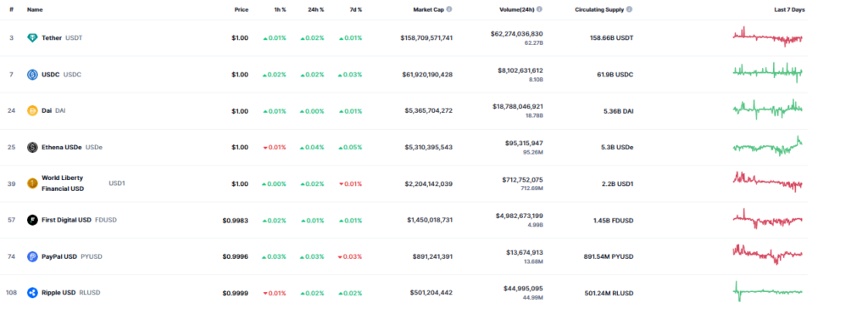868x309 pixels.
Task: Open the USDC name link
Action: (x=51, y=75)
